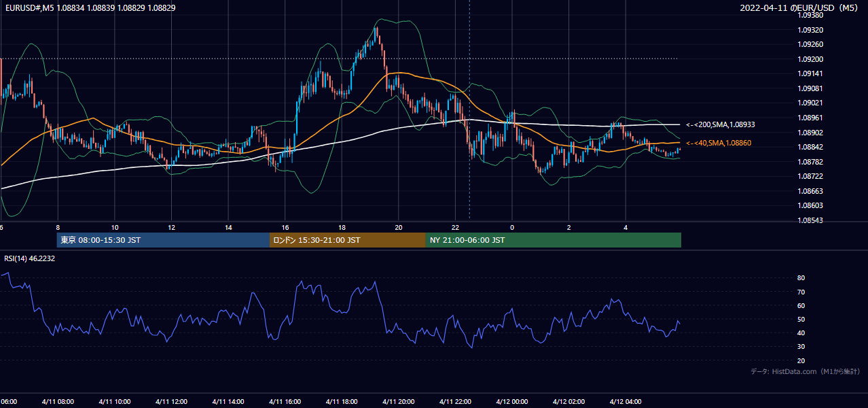868x408 pixels.
Task: Click RSI scale level 30
Action: (801, 347)
